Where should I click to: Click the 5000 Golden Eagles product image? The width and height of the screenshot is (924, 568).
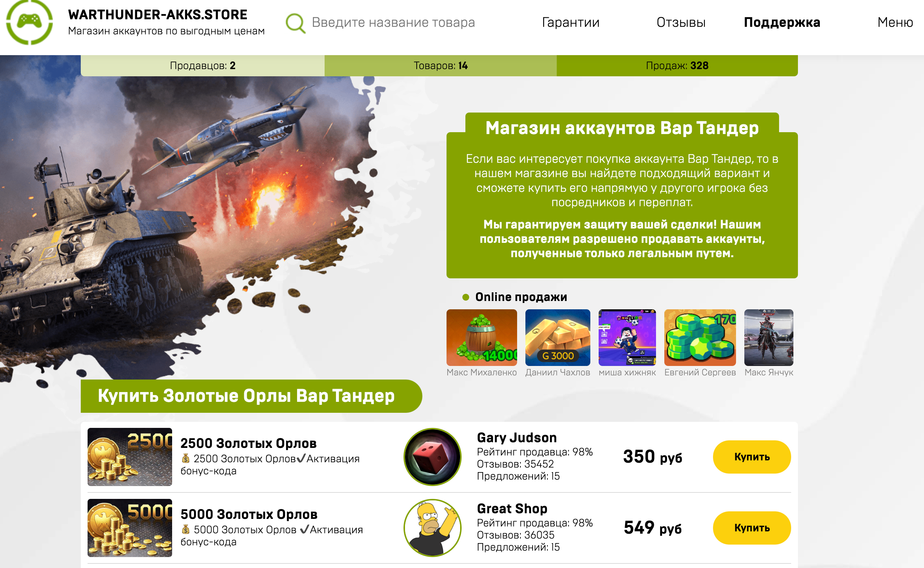point(130,528)
